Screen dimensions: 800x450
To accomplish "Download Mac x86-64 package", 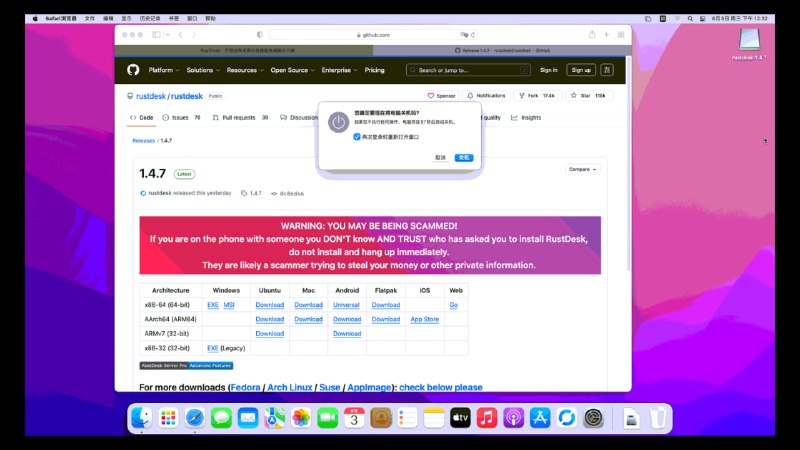I will [308, 305].
